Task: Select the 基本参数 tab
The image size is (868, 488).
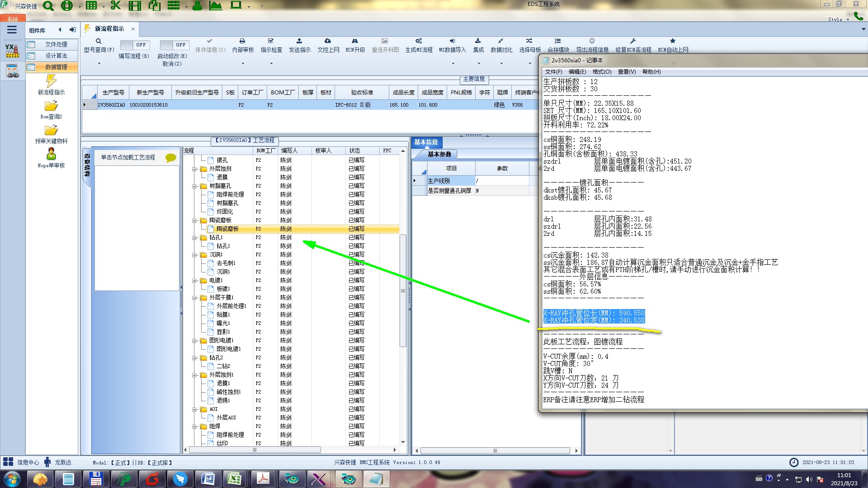Action: coord(439,155)
